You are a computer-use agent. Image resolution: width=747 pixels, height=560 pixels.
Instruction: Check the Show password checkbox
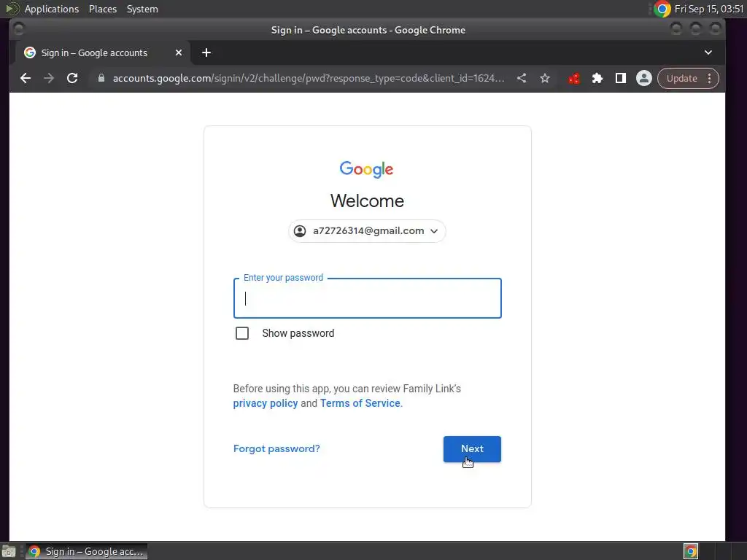tap(242, 333)
